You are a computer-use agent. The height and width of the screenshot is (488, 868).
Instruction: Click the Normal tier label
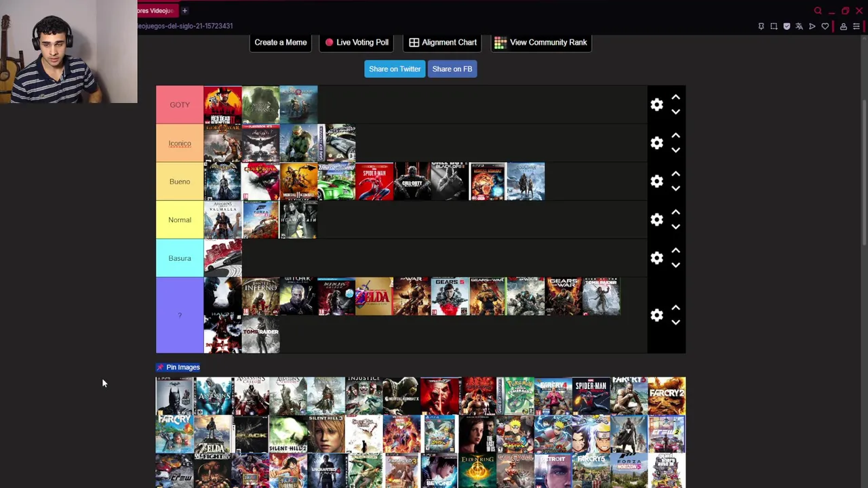pyautogui.click(x=180, y=220)
